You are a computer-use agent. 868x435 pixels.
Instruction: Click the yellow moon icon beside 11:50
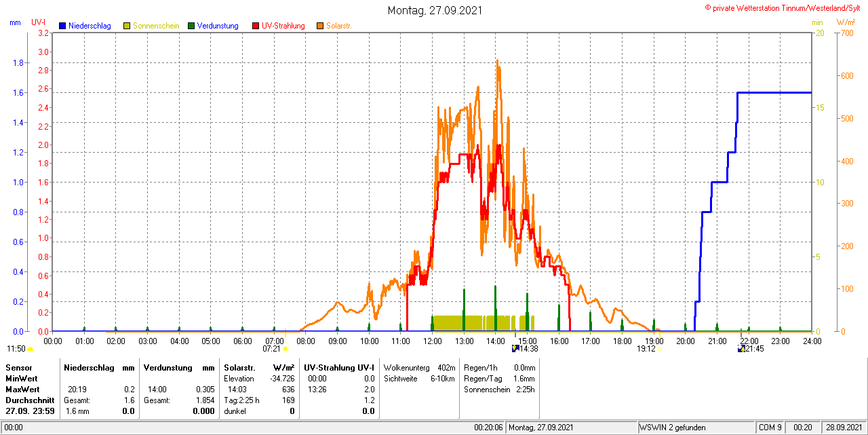tap(30, 349)
